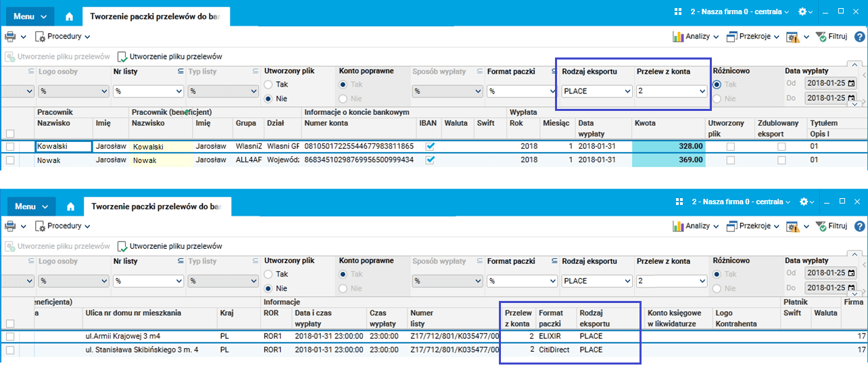The width and height of the screenshot is (868, 374).
Task: Toggle Zdublowany eksport checkbox in Nowak row
Action: (781, 160)
